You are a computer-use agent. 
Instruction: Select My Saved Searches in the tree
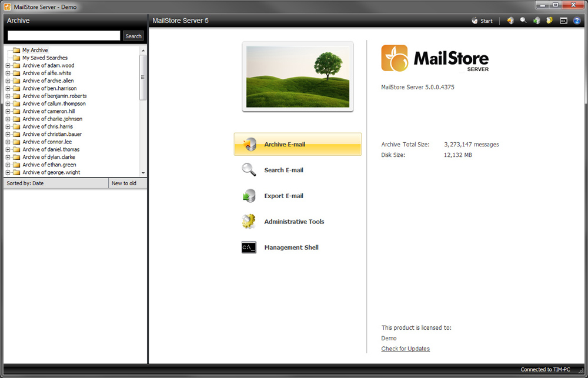pyautogui.click(x=45, y=58)
